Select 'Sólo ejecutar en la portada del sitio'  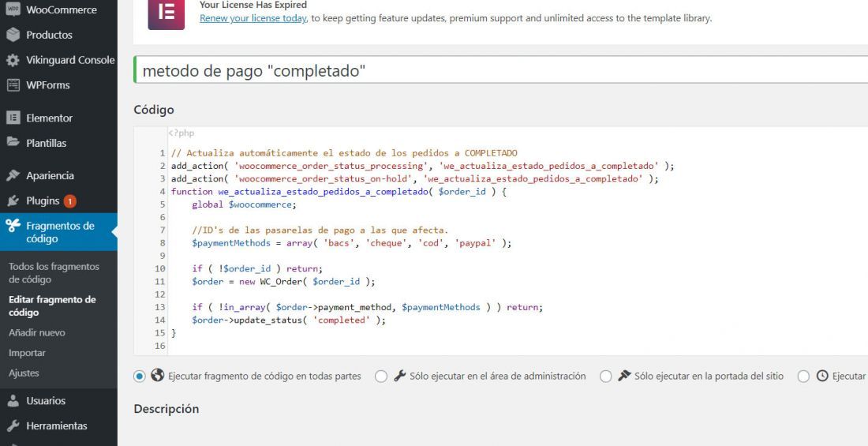606,377
